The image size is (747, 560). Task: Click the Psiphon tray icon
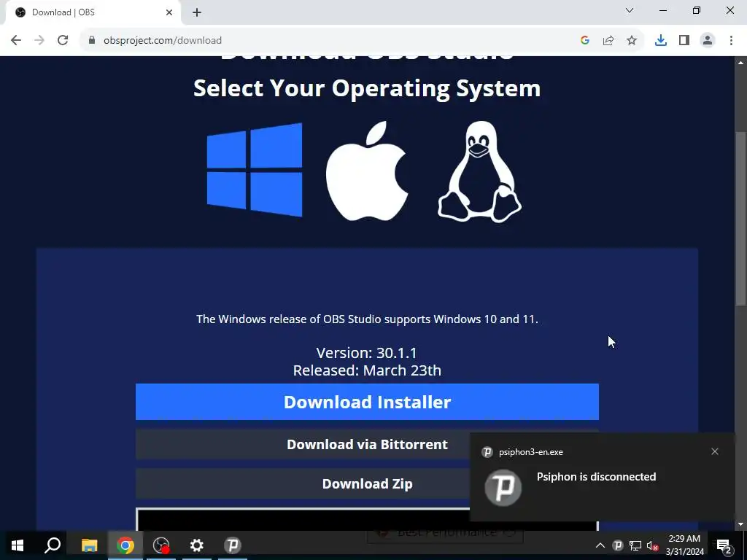coord(617,545)
